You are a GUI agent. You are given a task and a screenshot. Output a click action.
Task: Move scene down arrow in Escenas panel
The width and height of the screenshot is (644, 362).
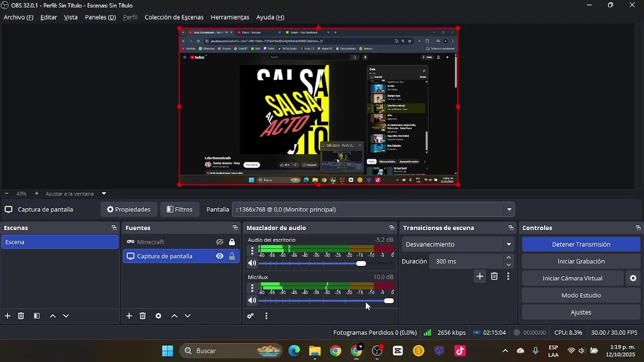tap(66, 316)
